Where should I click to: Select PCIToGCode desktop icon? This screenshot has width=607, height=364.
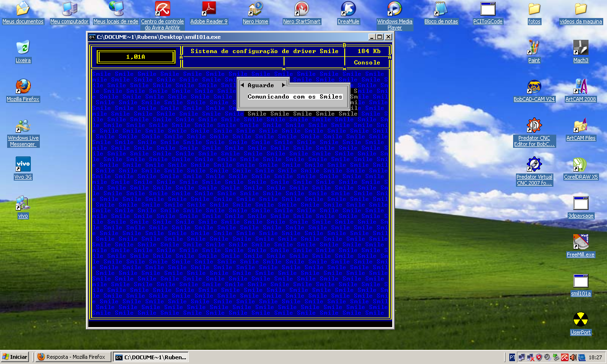tap(487, 13)
